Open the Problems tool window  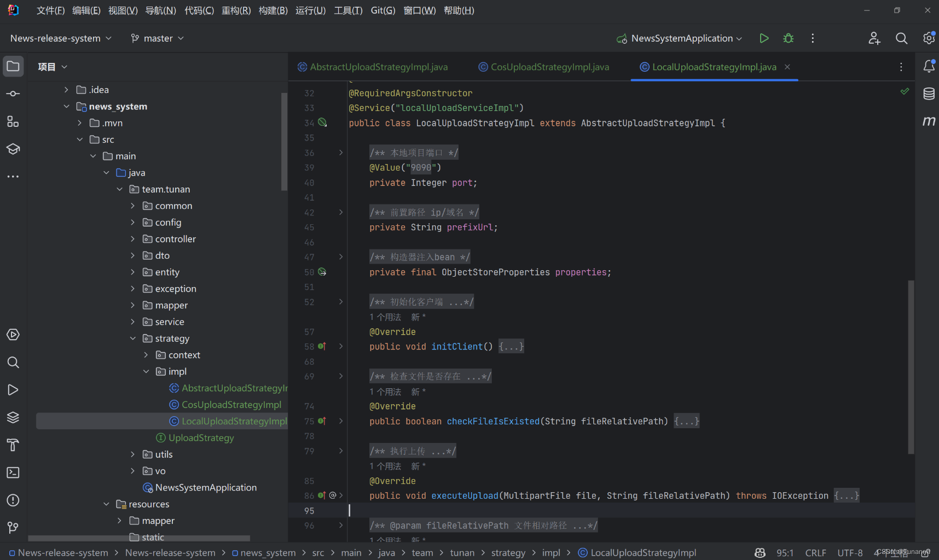click(x=13, y=500)
